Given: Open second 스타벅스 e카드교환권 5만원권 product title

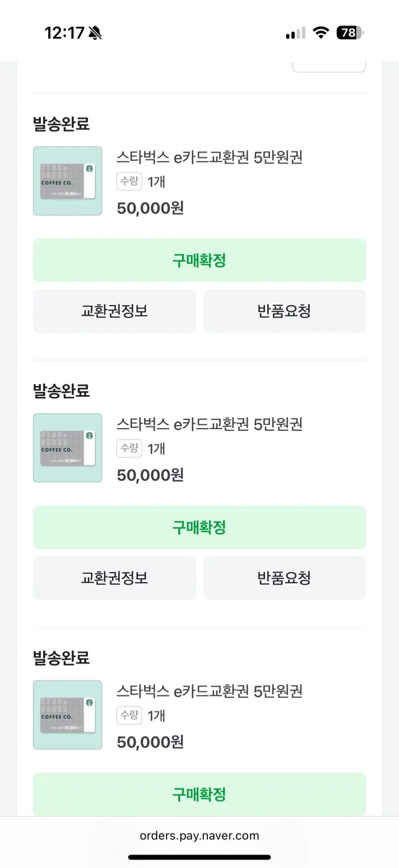Looking at the screenshot, I should click(x=210, y=424).
